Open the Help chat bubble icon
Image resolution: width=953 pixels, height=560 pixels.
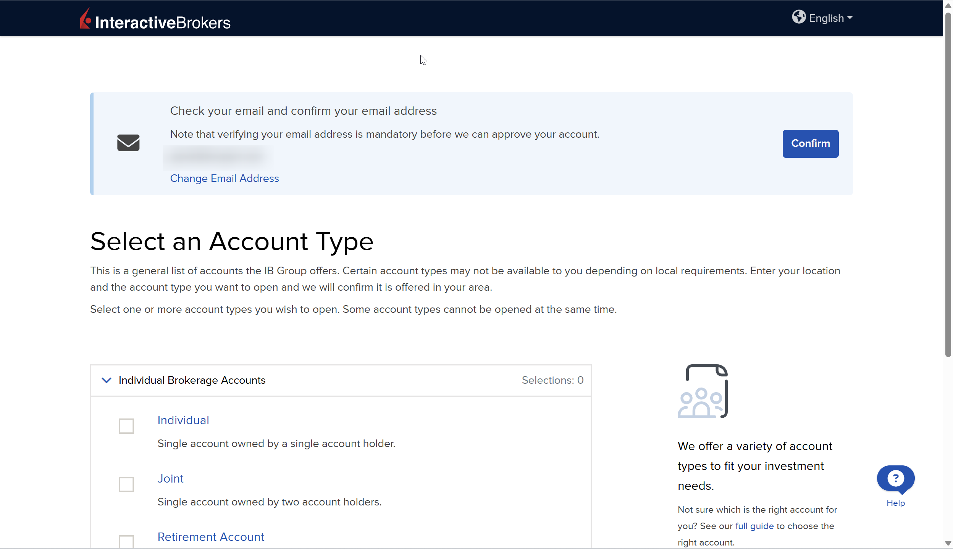[x=895, y=478]
